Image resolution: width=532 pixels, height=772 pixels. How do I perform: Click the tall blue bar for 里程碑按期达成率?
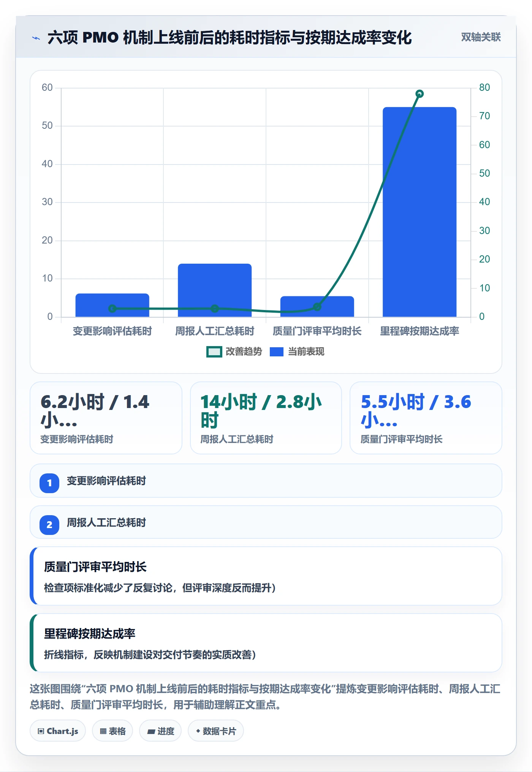[420, 212]
